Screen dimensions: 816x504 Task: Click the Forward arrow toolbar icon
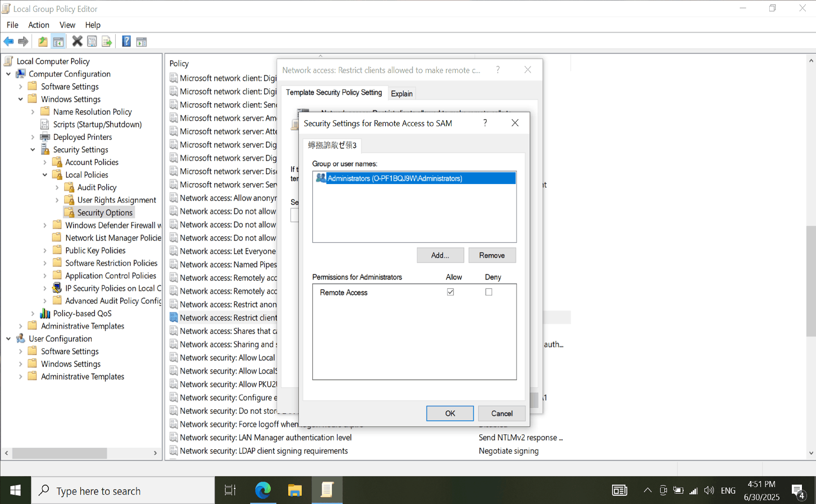(x=23, y=42)
